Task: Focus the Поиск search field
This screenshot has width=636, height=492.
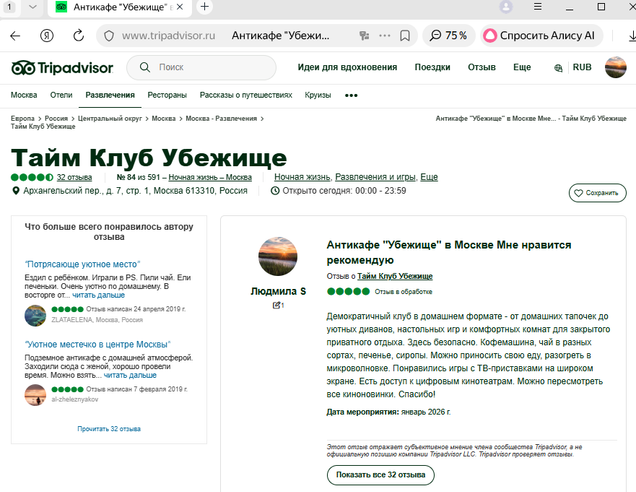Action: [x=202, y=67]
